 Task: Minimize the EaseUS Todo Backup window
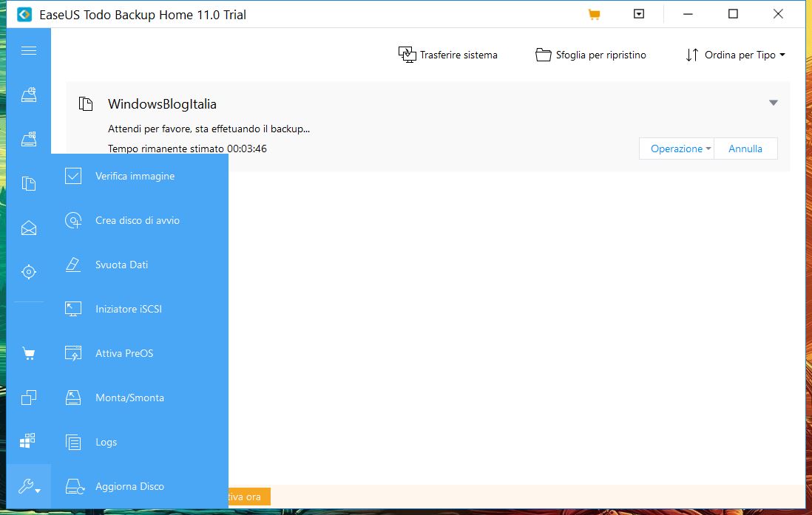click(688, 14)
